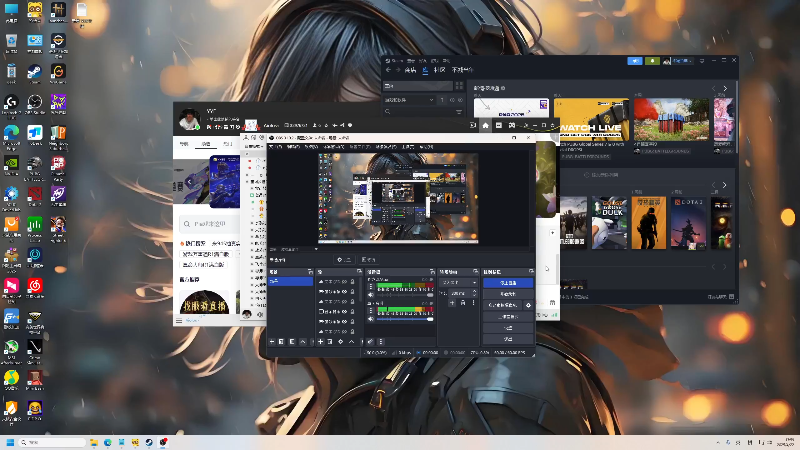This screenshot has width=800, height=450.
Task: Click Start Virtual Camera button in OBS
Action: [x=503, y=305]
